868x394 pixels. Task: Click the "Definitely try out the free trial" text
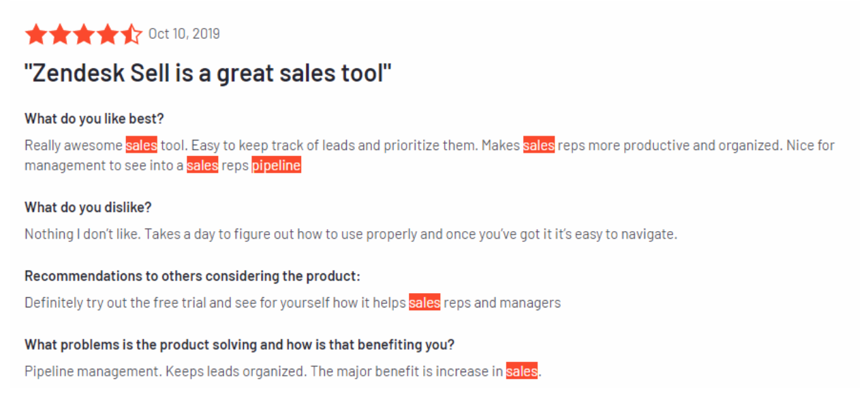(x=116, y=303)
